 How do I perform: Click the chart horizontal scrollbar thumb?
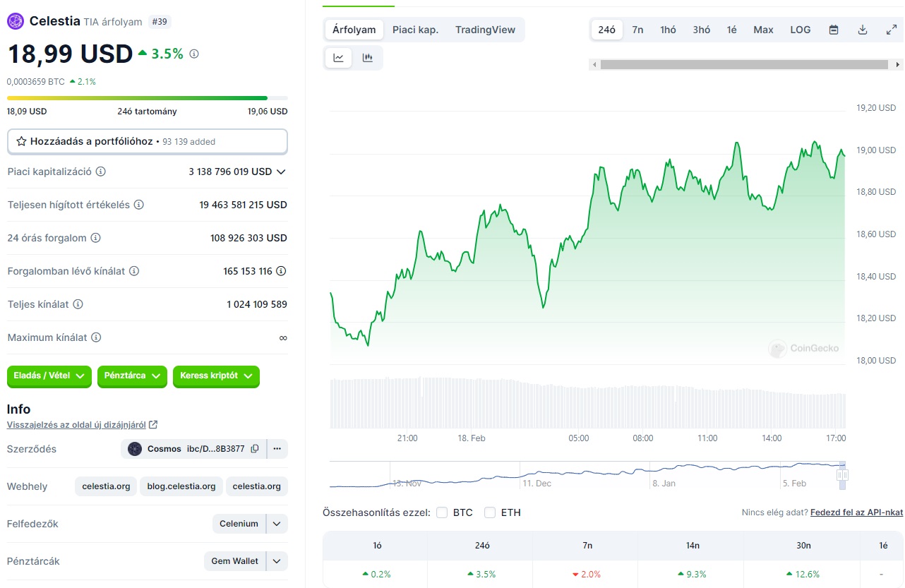[x=744, y=65]
